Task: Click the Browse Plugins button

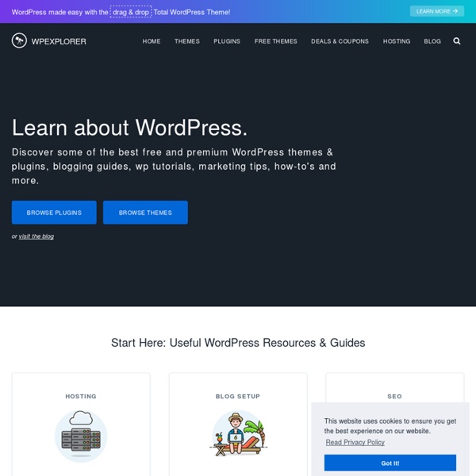Action: [54, 213]
